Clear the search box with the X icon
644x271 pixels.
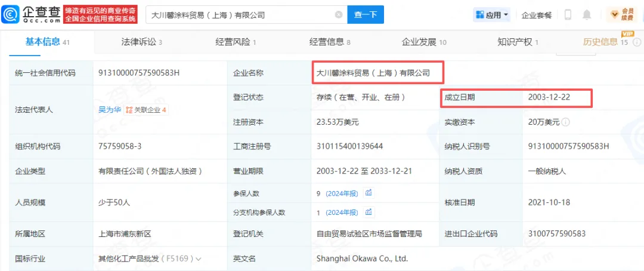[x=339, y=15]
